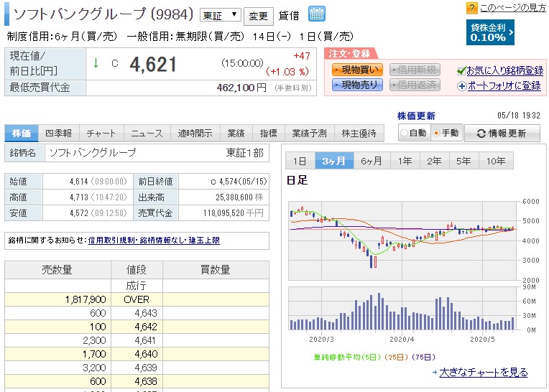Select the 3ヶ月 chart period
This screenshot has height=392, width=549.
pyautogui.click(x=334, y=161)
